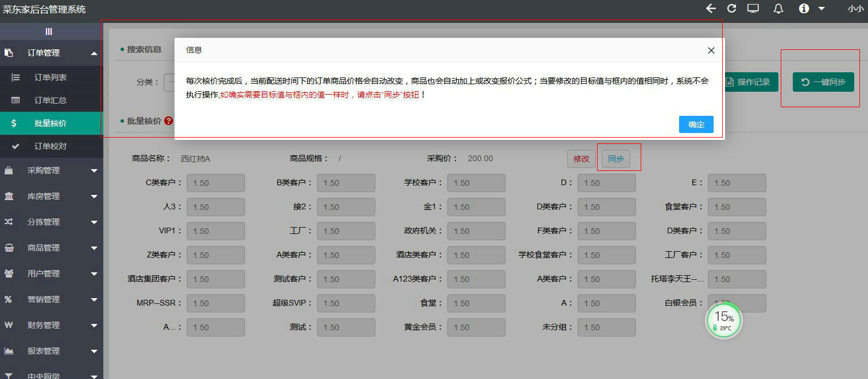The width and height of the screenshot is (868, 379).
Task: Click the copy-page icon beside 订单管理
Action: (8, 52)
